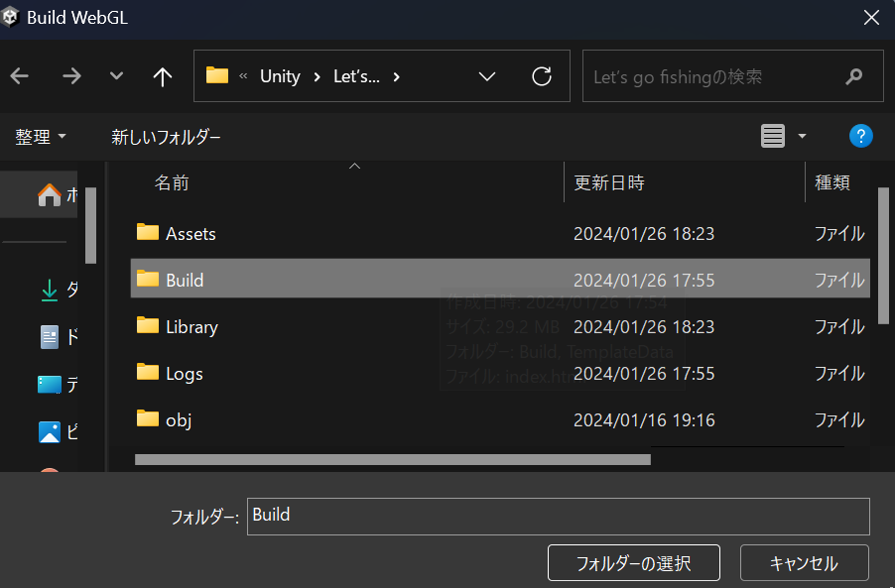895x588 pixels.
Task: Select the Unity breadcrumb in the path
Action: (x=280, y=76)
